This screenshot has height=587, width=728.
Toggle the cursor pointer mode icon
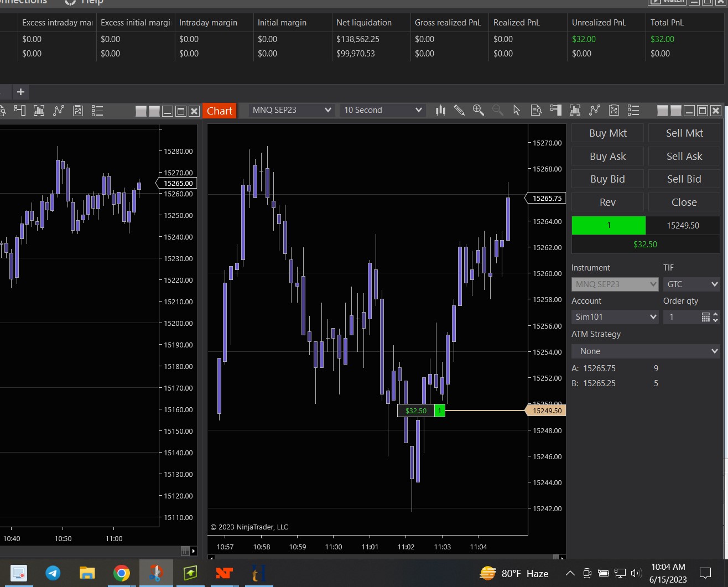tap(517, 110)
